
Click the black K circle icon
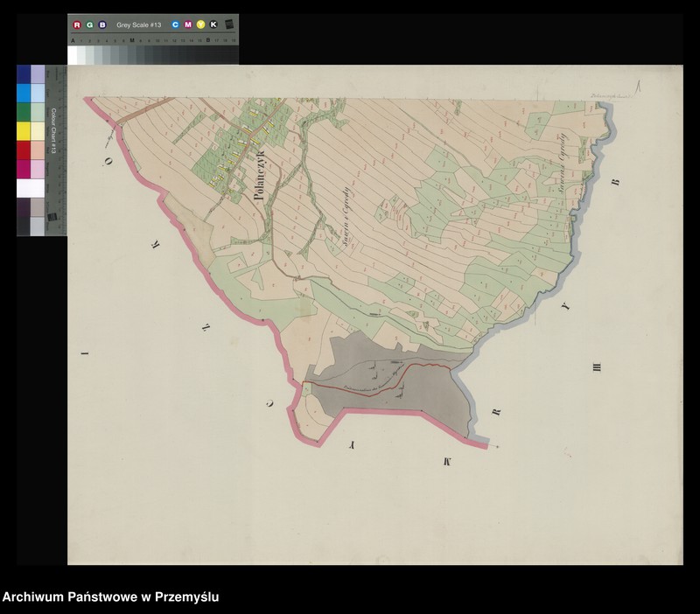click(213, 24)
